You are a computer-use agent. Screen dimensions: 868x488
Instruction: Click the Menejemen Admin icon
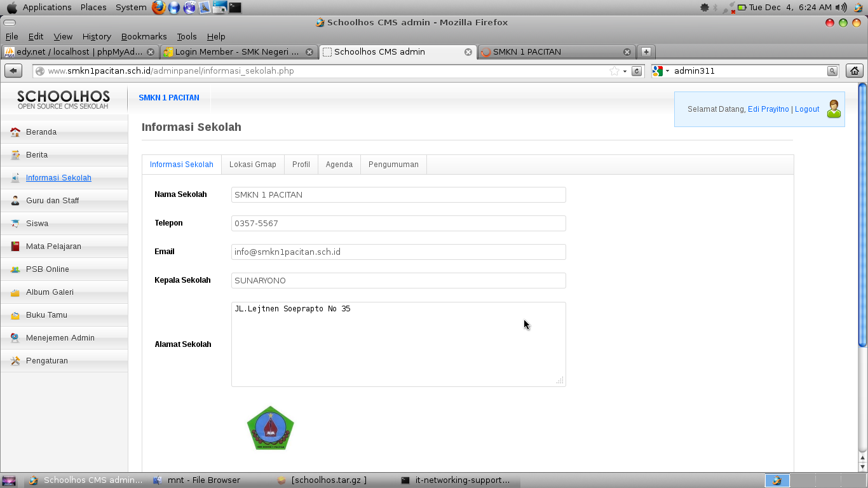[x=15, y=338]
